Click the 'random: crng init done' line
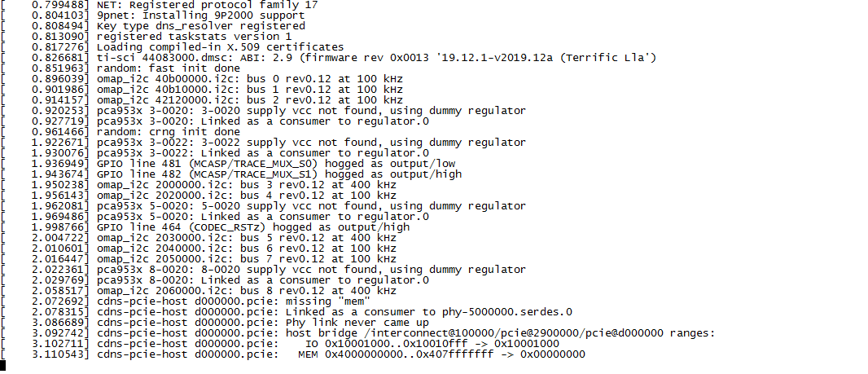This screenshot has height=374, width=868. click(121, 132)
